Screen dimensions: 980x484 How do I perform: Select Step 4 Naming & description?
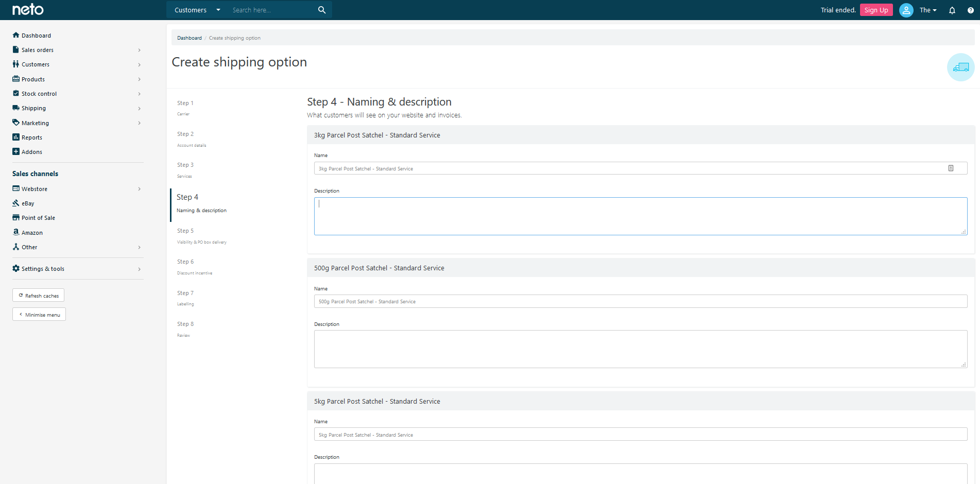tap(201, 203)
